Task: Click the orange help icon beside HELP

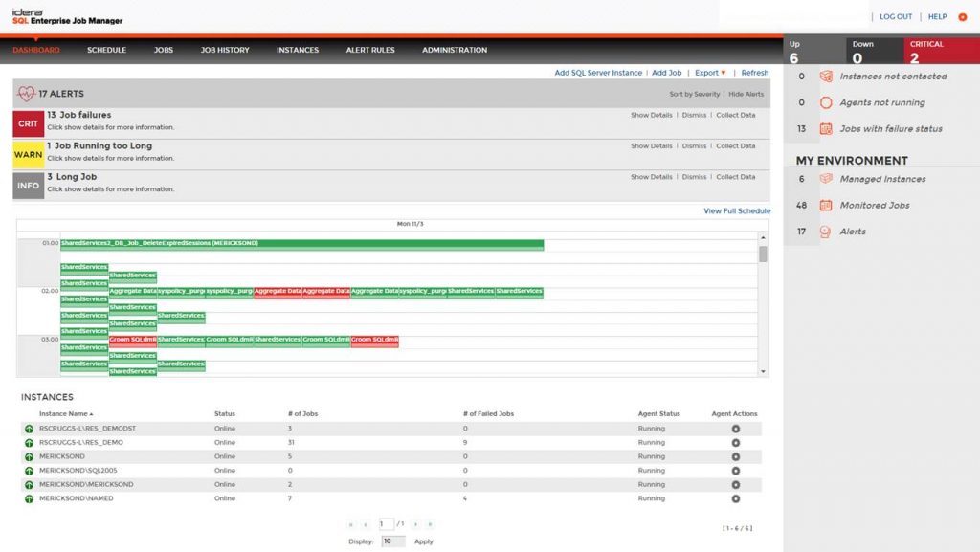Action: 963,17
